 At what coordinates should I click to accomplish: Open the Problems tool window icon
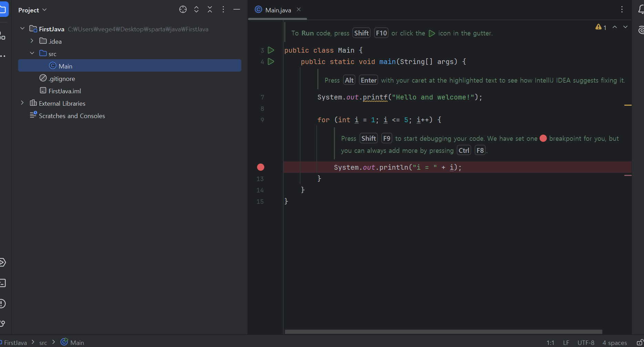(x=2, y=304)
